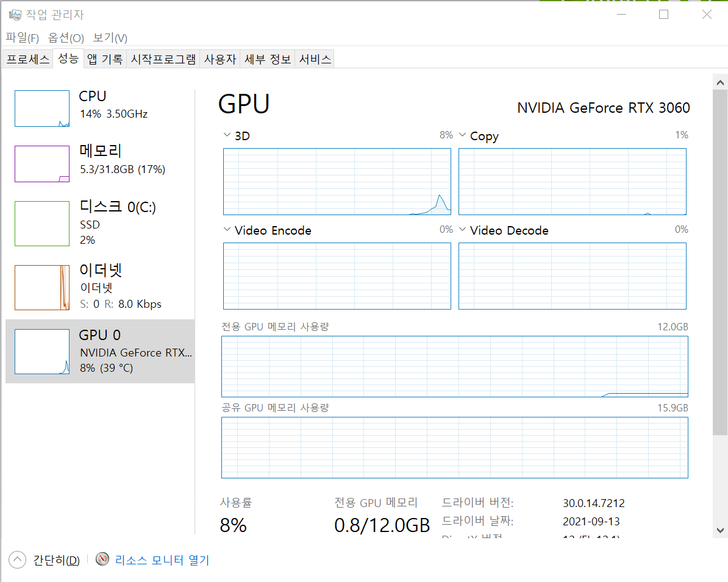Click the 12.0GB dedicated memory max label
The height and width of the screenshot is (582, 728).
pos(673,327)
